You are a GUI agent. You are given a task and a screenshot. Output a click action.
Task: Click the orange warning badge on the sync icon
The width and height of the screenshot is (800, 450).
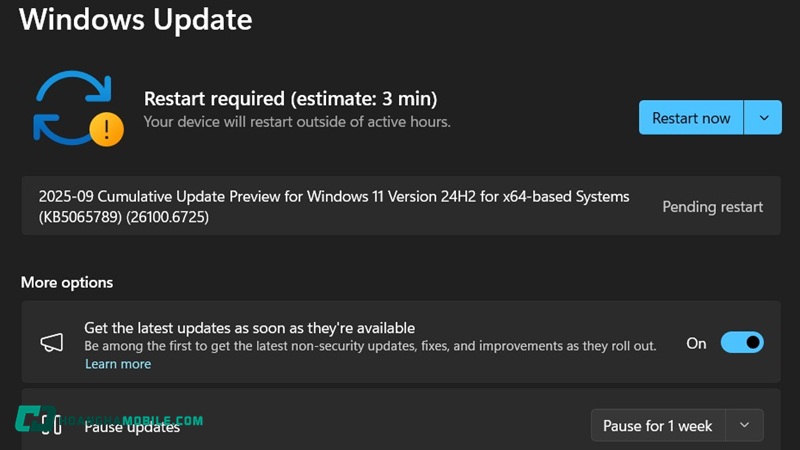click(106, 128)
